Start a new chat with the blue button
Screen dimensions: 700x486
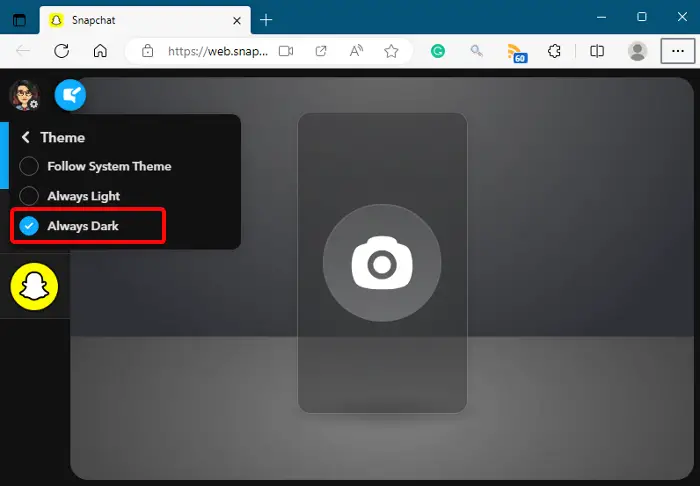[x=70, y=95]
